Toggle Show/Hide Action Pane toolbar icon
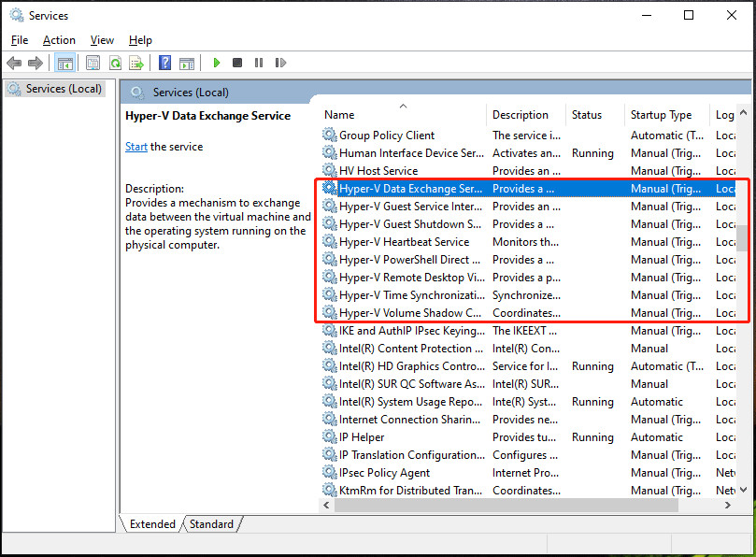Image resolution: width=756 pixels, height=557 pixels. point(187,63)
